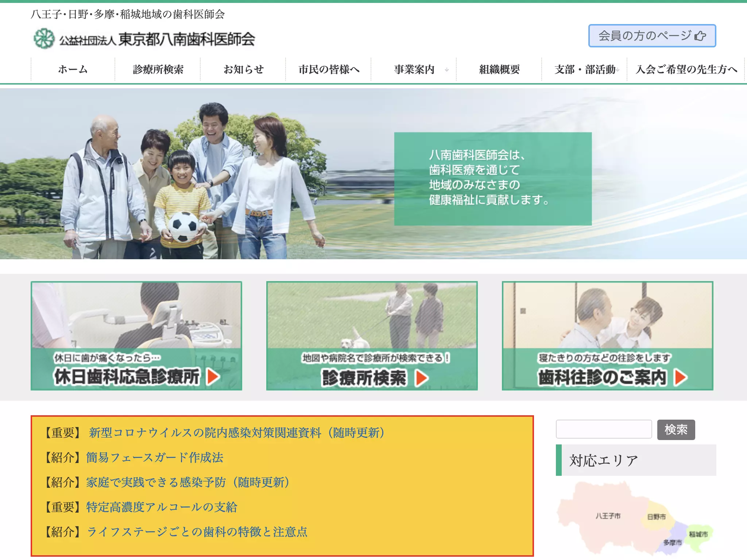Screen dimensions: 747x560
Task: Click the orange arrow on 歯科往診のご案内
Action: click(681, 377)
